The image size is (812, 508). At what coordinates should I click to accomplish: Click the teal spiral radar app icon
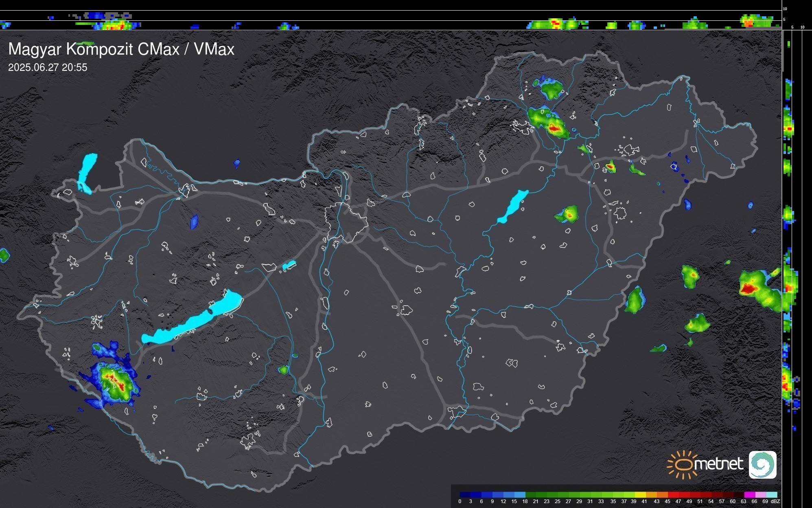point(762,464)
